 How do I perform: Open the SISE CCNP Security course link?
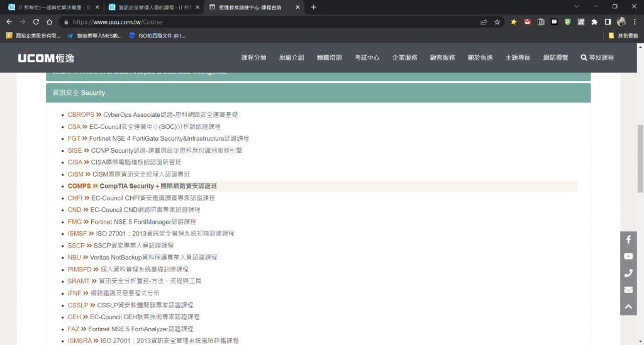click(155, 151)
